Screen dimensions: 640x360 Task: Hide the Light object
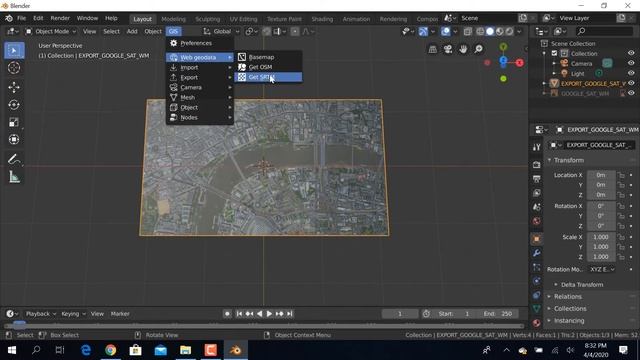click(631, 73)
